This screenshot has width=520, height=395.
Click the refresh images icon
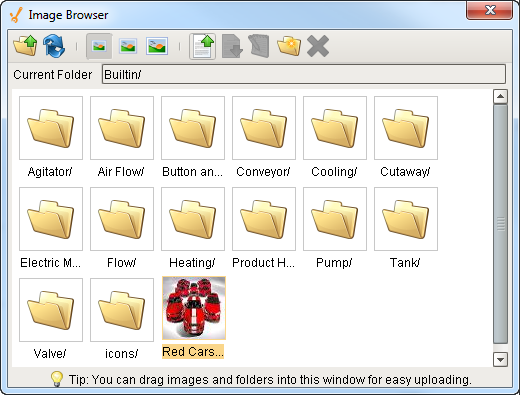(54, 46)
